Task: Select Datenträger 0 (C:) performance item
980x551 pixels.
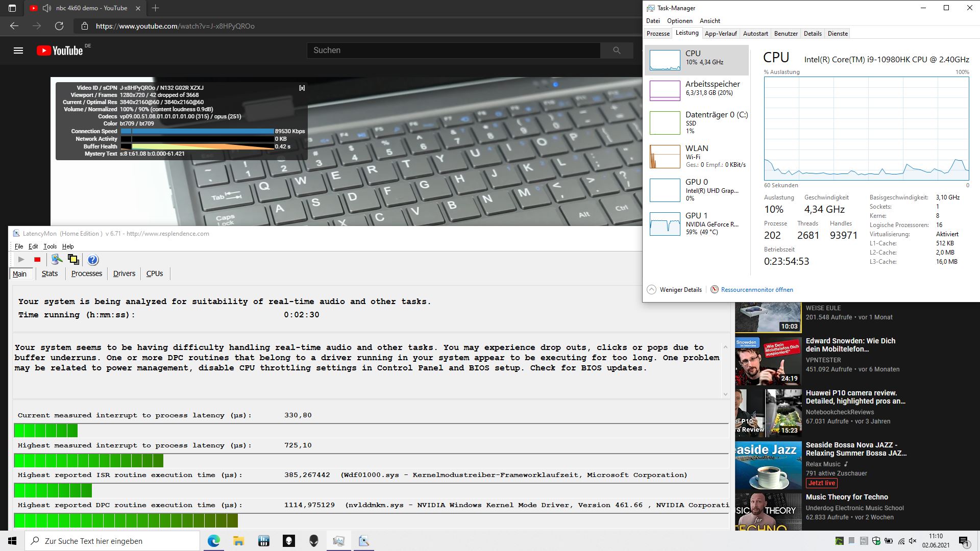Action: coord(697,123)
